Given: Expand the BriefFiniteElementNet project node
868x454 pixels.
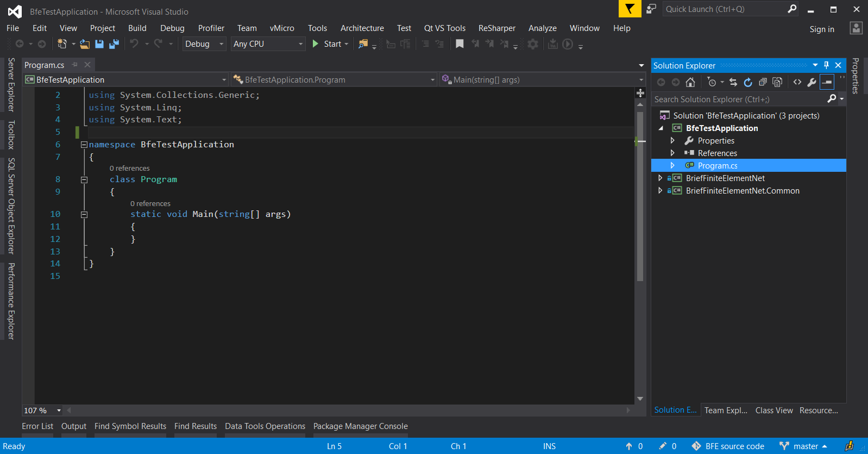Looking at the screenshot, I should 660,178.
